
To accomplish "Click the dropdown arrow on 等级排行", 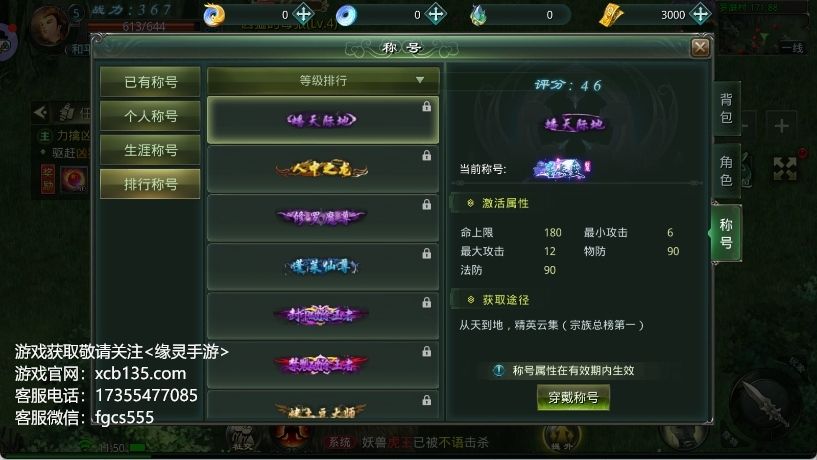I will pos(420,80).
